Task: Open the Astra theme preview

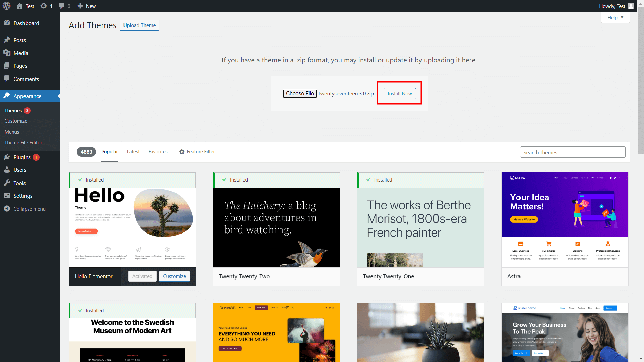Action: (x=565, y=220)
